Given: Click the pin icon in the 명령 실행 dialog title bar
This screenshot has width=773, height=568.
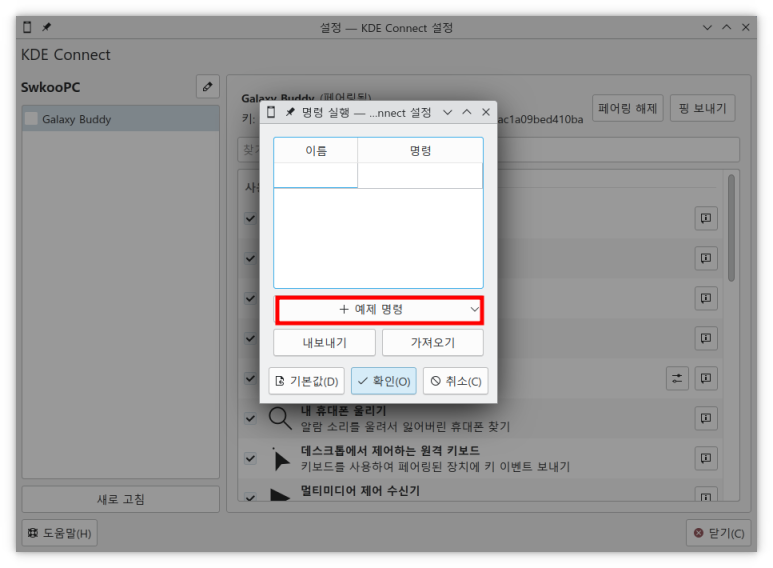Looking at the screenshot, I should point(290,112).
